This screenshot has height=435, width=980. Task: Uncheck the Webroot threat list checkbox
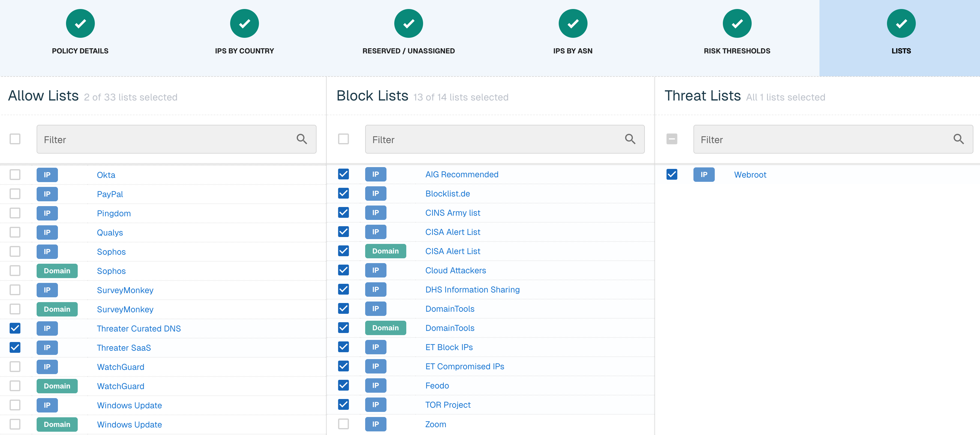[x=672, y=174]
